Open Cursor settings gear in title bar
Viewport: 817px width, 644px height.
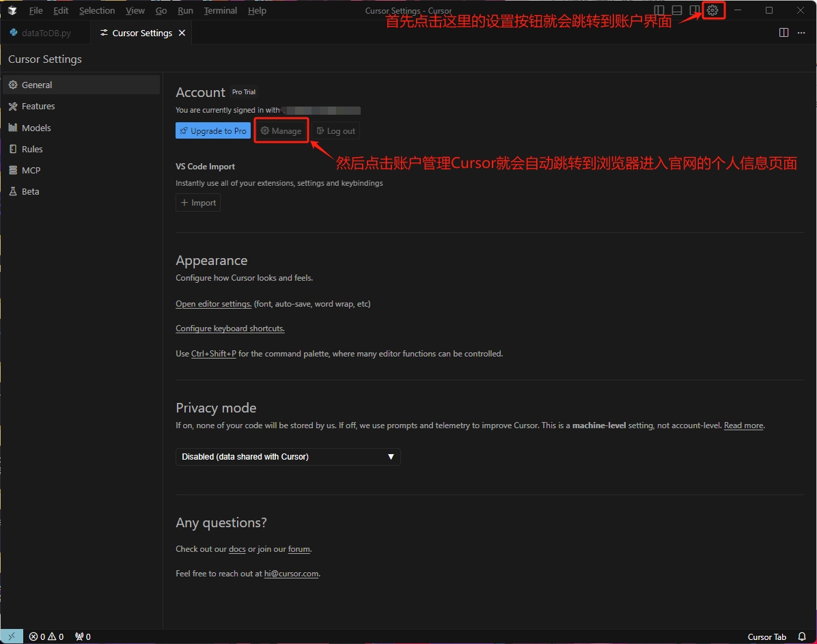pos(712,10)
